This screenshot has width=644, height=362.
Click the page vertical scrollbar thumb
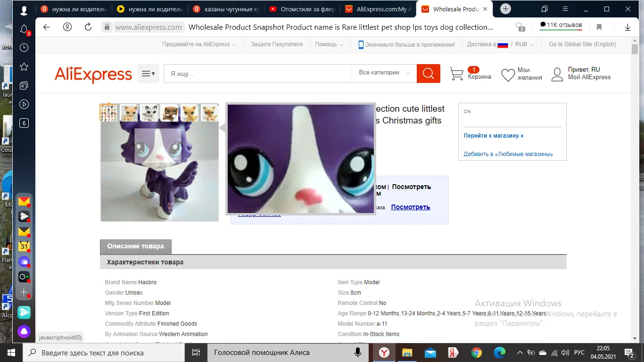[x=635, y=49]
